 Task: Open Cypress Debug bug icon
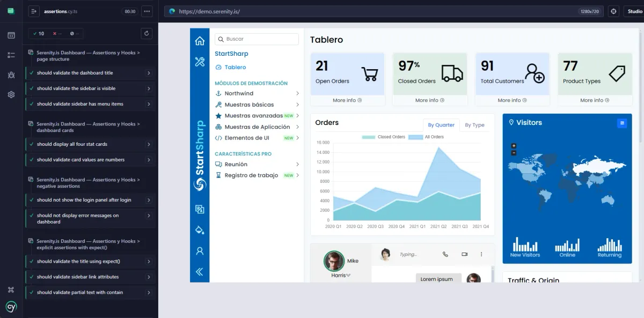(x=11, y=75)
